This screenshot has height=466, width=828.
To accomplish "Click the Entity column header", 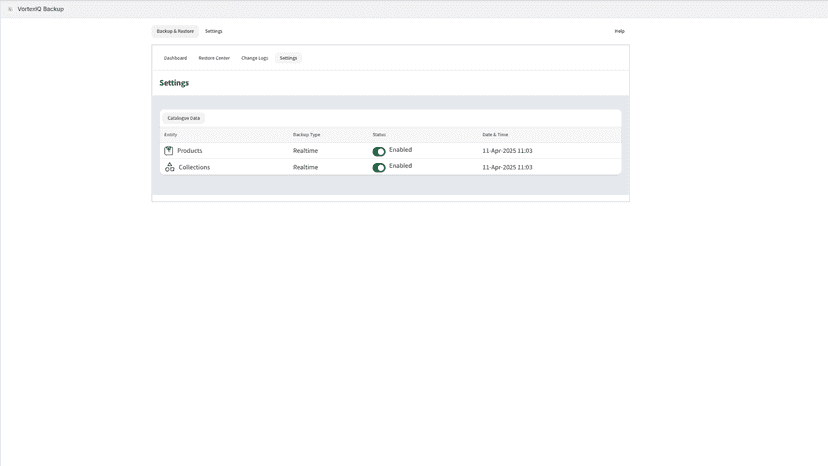I will pos(171,135).
